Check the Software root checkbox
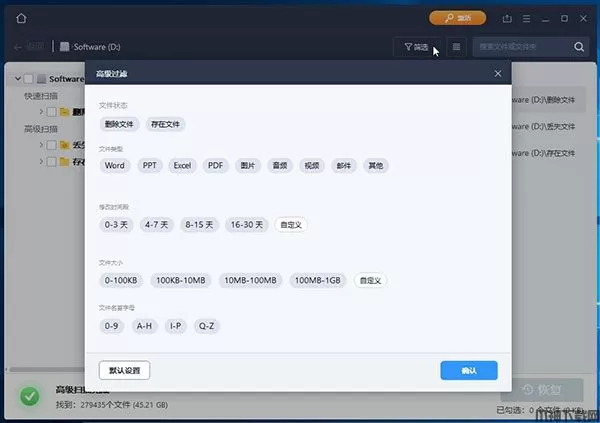600x423 pixels. pos(28,79)
